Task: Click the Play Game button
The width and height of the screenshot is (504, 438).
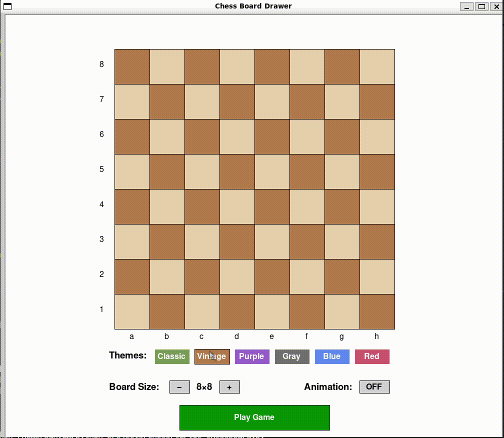Action: click(254, 417)
